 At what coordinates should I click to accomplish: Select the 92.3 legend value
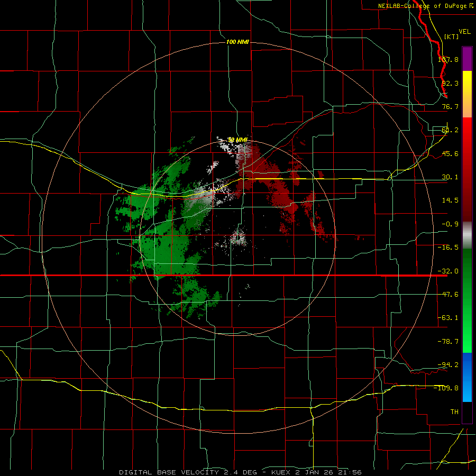click(x=450, y=83)
